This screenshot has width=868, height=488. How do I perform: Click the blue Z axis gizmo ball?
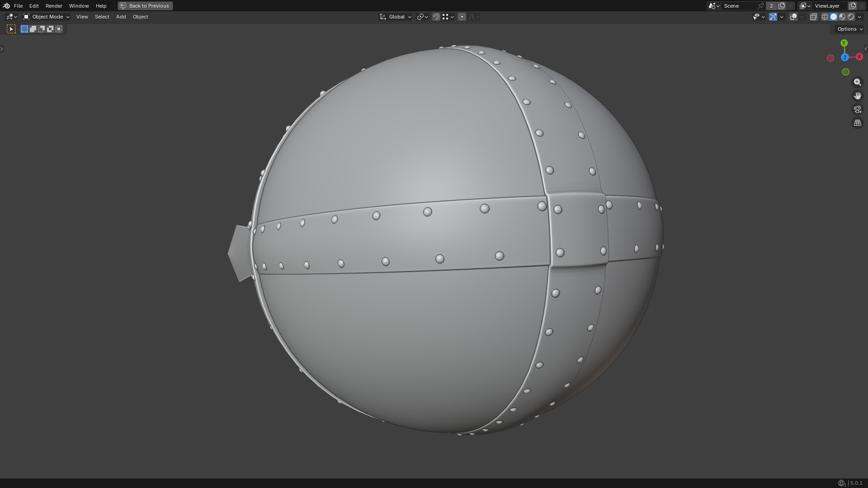pyautogui.click(x=844, y=57)
